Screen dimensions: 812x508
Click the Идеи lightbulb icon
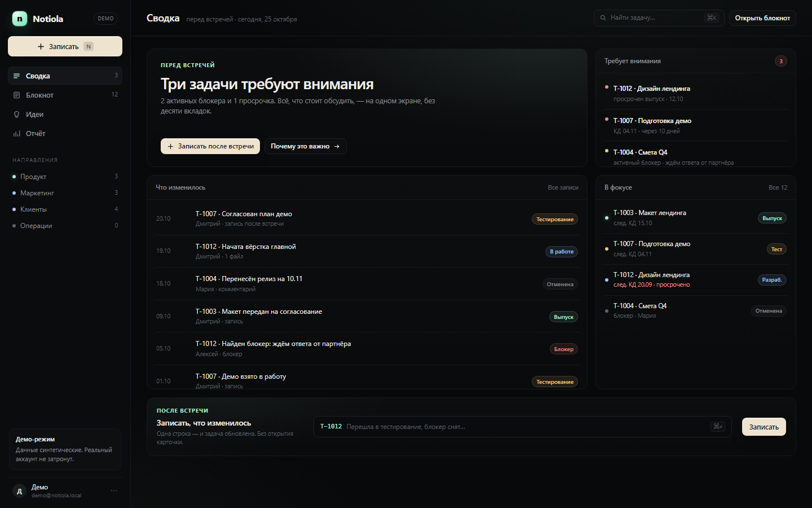[17, 114]
